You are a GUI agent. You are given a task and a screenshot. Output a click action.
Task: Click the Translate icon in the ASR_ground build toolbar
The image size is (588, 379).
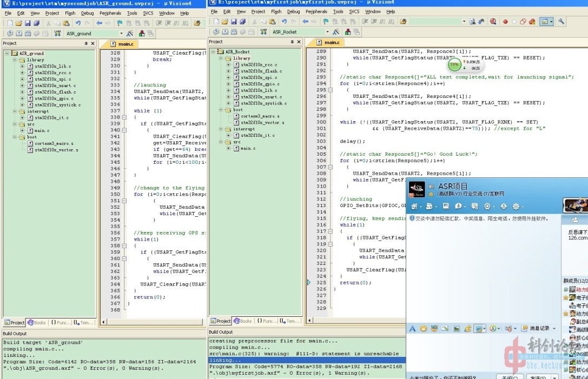(10, 34)
